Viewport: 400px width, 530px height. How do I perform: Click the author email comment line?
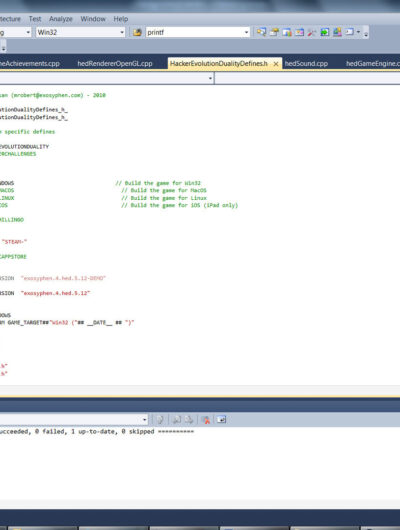coord(53,95)
